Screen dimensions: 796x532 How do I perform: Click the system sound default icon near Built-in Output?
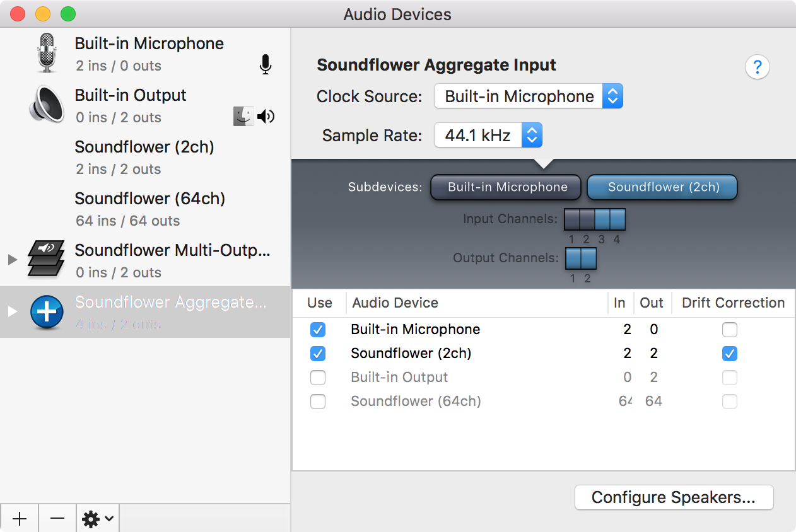point(243,116)
